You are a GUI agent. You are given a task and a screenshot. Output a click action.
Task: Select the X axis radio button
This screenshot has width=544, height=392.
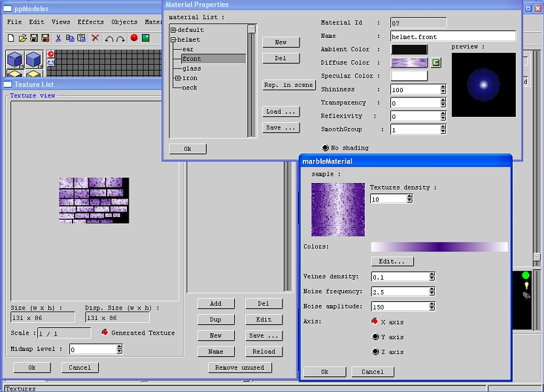[375, 321]
